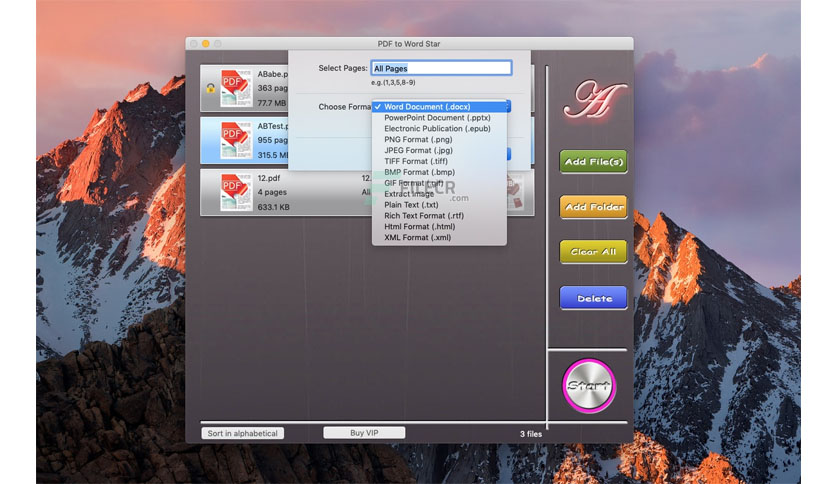This screenshot has width=836, height=484.
Task: Click Sort in alphabetical button
Action: [243, 433]
